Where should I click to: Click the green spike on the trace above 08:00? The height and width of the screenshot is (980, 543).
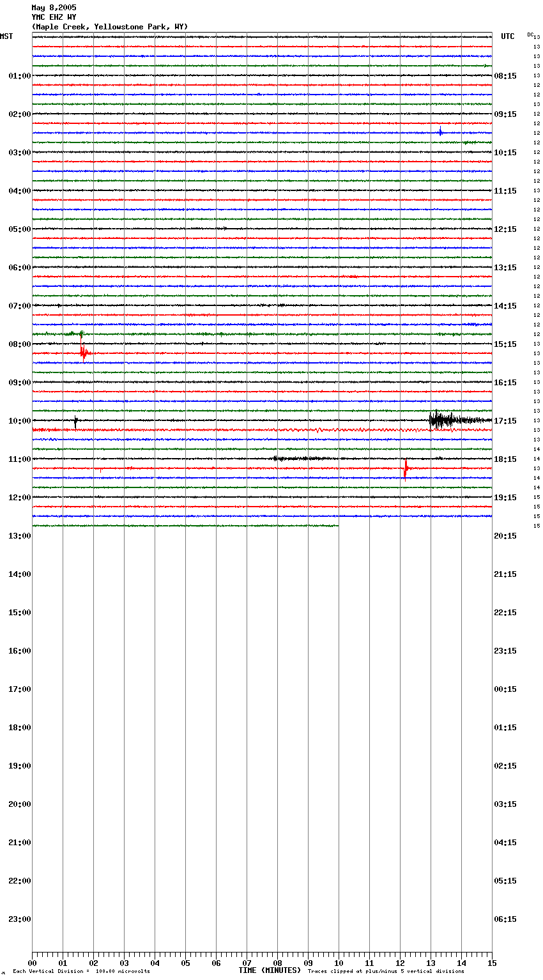click(80, 334)
